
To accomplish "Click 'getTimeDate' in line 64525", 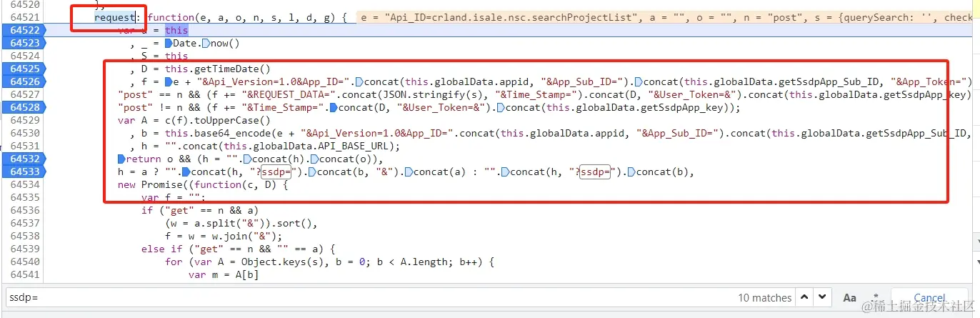I will click(x=226, y=69).
